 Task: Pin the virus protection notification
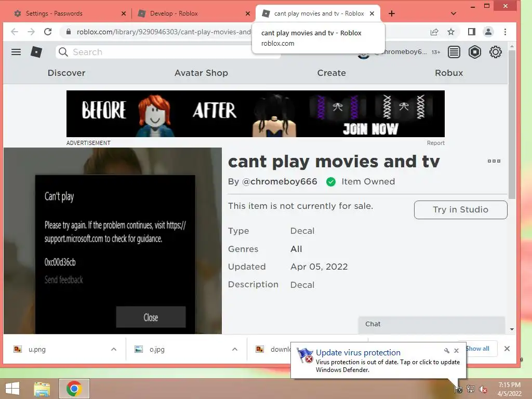point(446,351)
